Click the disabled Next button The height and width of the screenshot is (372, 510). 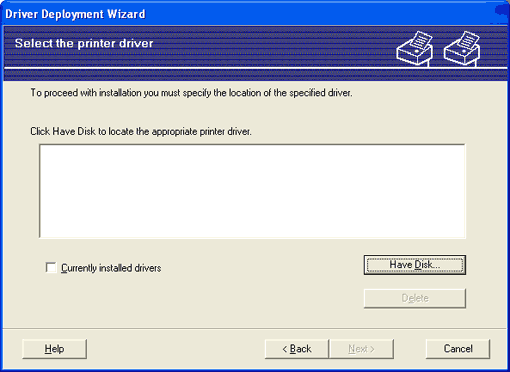pos(361,349)
